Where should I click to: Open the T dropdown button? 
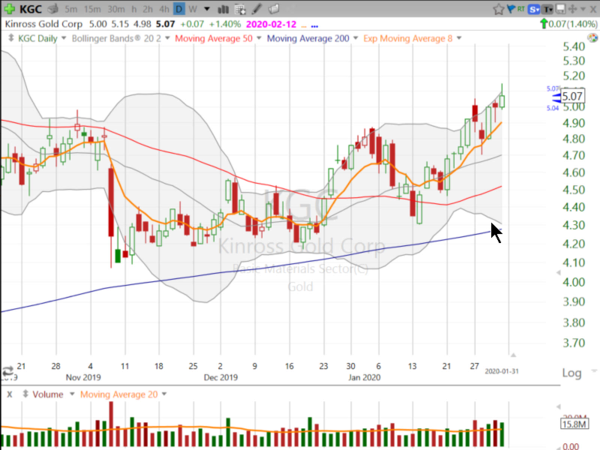548,9
